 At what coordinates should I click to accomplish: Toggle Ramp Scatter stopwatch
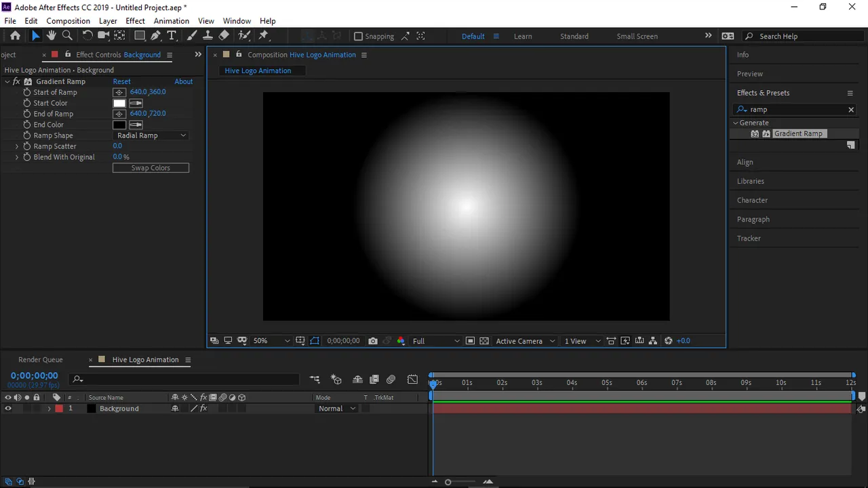click(x=27, y=146)
